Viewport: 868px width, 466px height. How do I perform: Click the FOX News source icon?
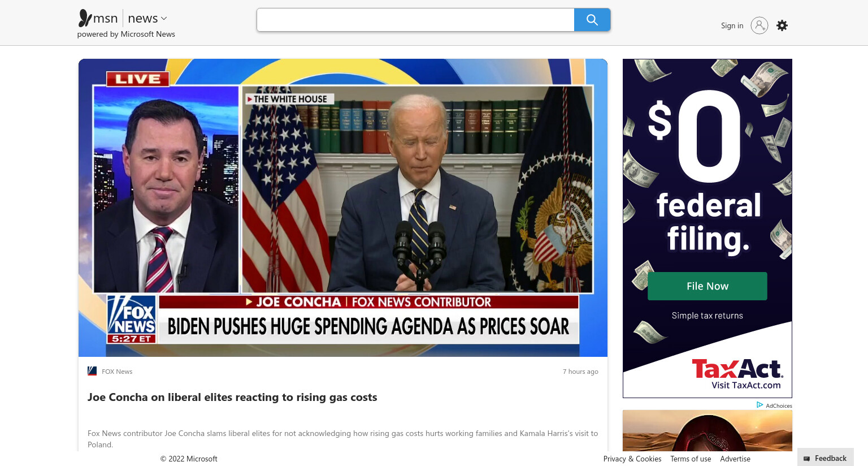click(x=92, y=371)
